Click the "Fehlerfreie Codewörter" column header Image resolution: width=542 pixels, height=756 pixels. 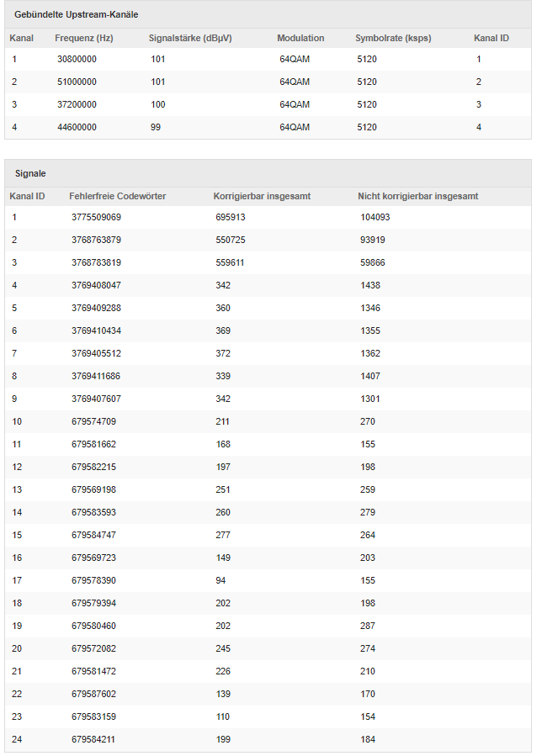[x=117, y=196]
